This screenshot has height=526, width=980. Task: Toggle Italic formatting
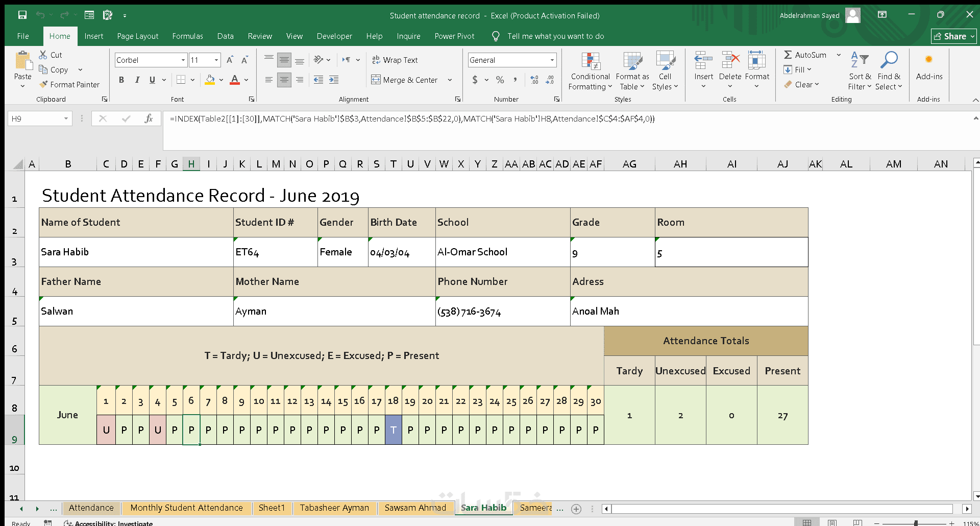[137, 80]
